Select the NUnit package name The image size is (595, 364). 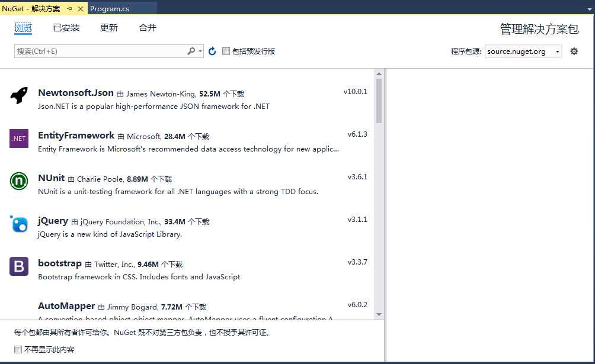tap(52, 178)
